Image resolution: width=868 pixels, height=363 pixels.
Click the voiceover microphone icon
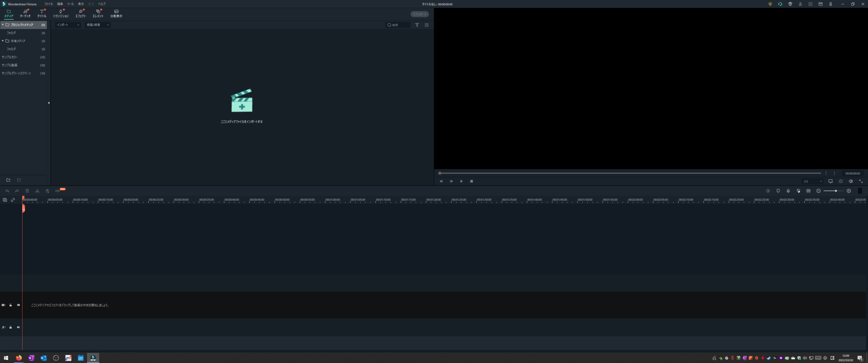[788, 191]
